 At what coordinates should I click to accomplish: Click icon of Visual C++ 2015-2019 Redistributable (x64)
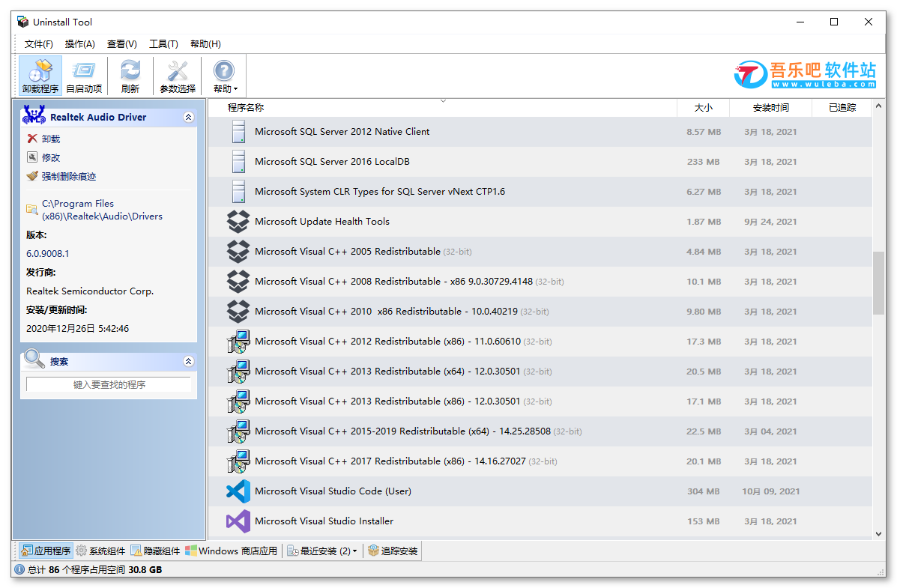tap(238, 431)
